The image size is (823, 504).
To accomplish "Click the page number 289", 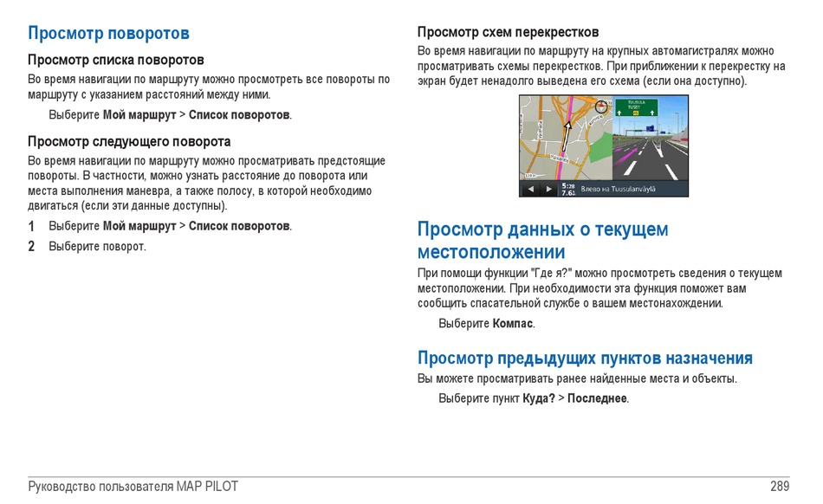I will 780,487.
